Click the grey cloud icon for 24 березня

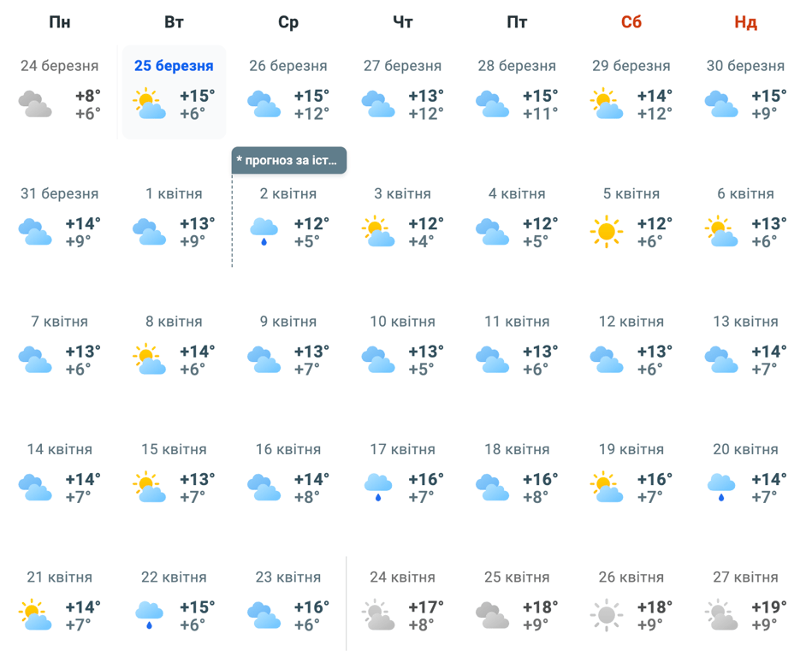point(35,104)
